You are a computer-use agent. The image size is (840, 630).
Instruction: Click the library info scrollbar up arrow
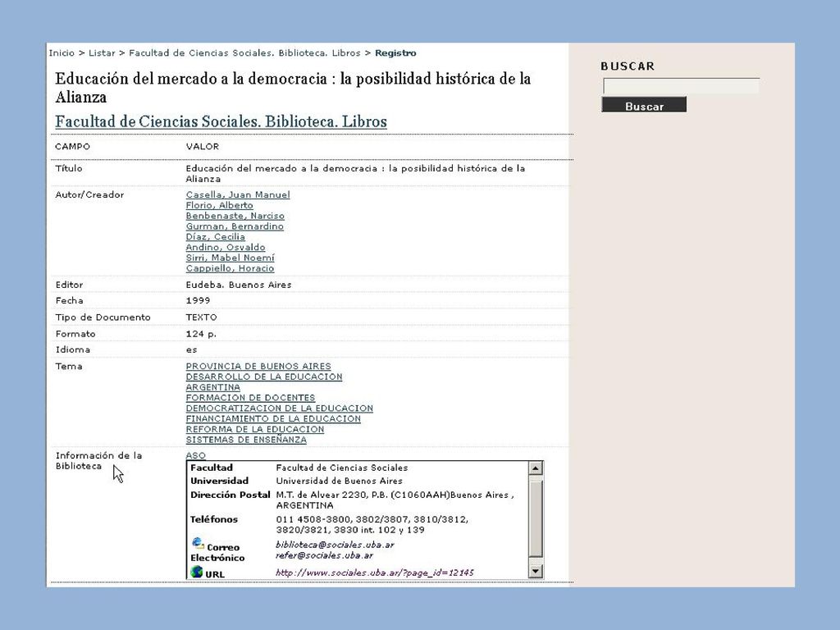[535, 468]
